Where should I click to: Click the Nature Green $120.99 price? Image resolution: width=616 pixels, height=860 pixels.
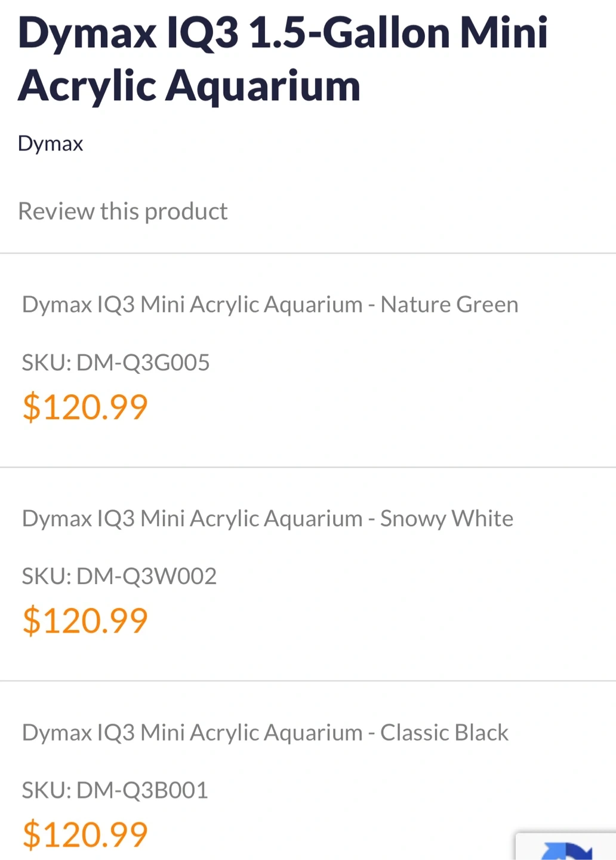coord(85,407)
